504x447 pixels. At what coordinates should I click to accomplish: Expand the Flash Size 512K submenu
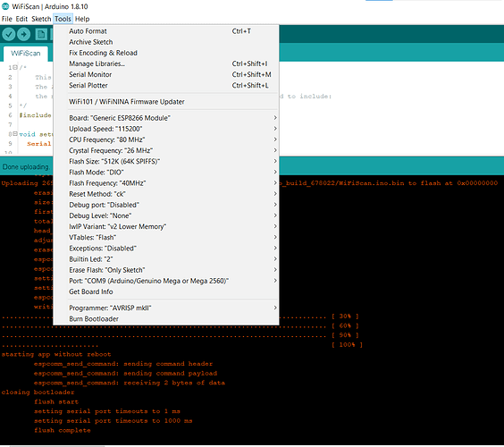tap(173, 161)
